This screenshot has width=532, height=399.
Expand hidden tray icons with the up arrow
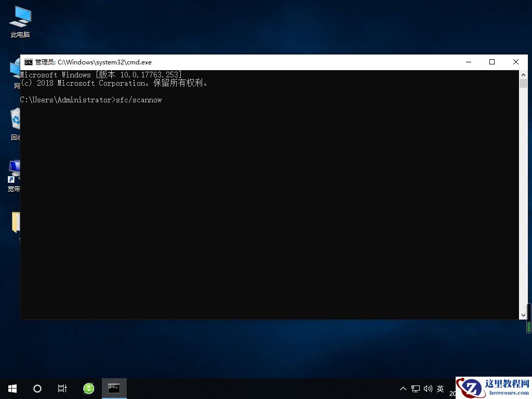[403, 388]
